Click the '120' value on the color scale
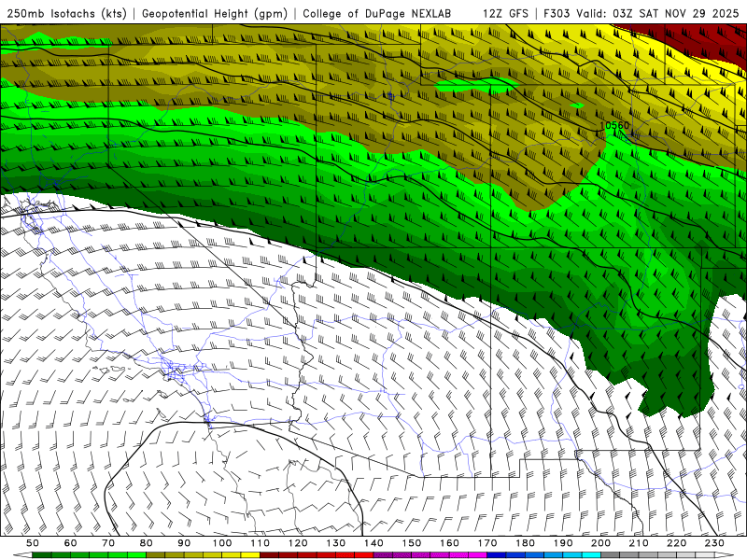This screenshot has height=560, width=747. coord(298,543)
